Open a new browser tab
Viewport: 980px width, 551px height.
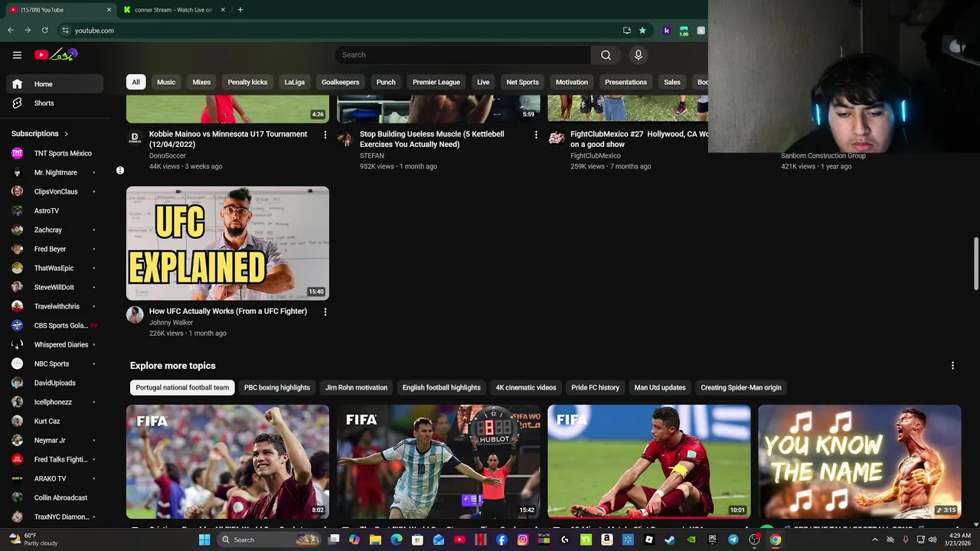[x=240, y=10]
